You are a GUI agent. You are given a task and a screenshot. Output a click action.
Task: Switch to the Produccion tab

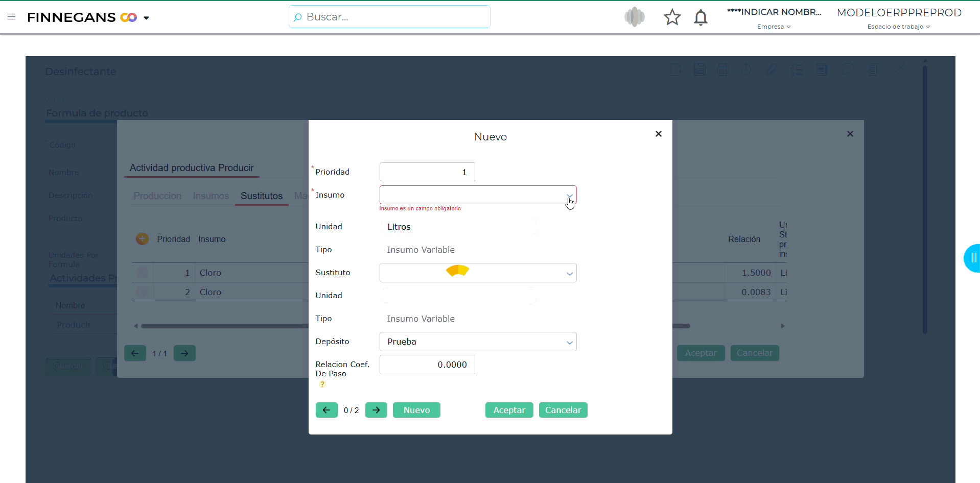click(157, 196)
